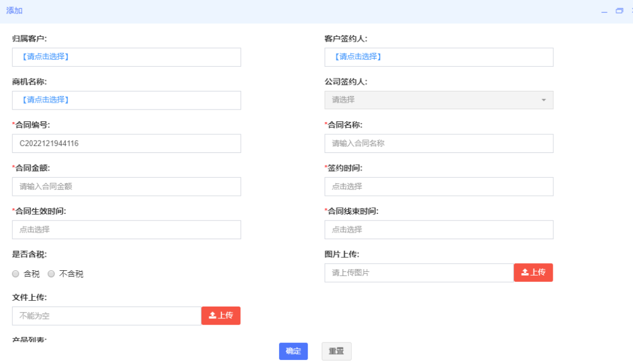The height and width of the screenshot is (364, 633).
Task: Click the 合同金额 input field
Action: coord(126,186)
